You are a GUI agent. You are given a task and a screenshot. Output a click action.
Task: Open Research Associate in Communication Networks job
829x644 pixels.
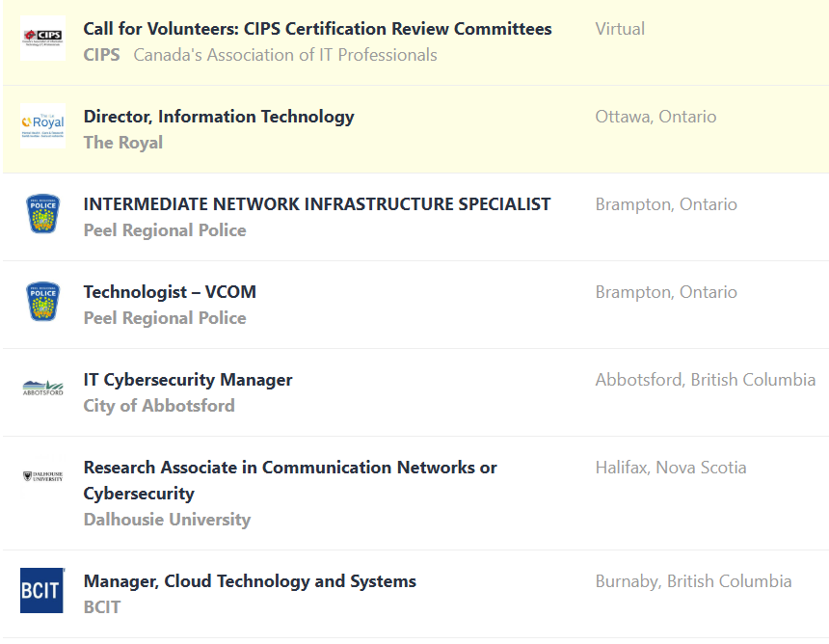point(290,468)
